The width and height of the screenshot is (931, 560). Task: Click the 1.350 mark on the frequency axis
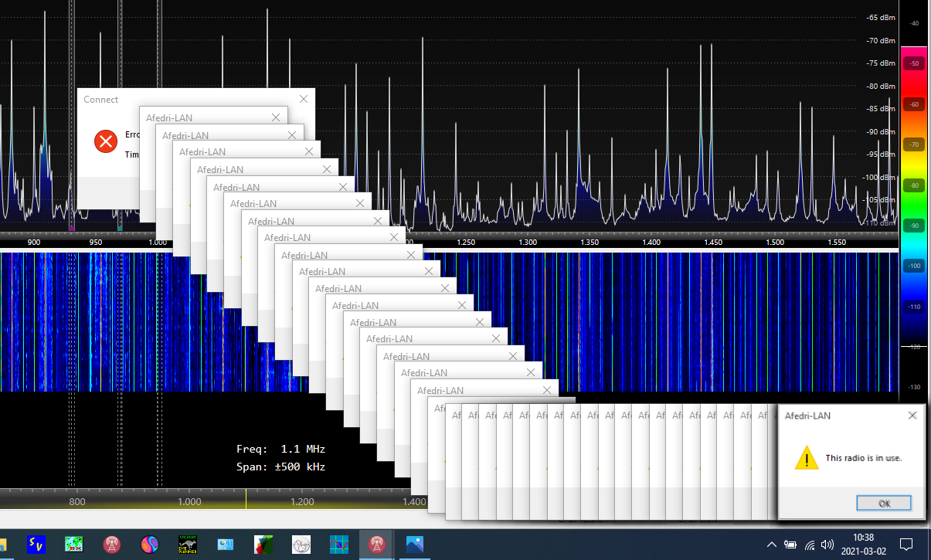coord(590,243)
